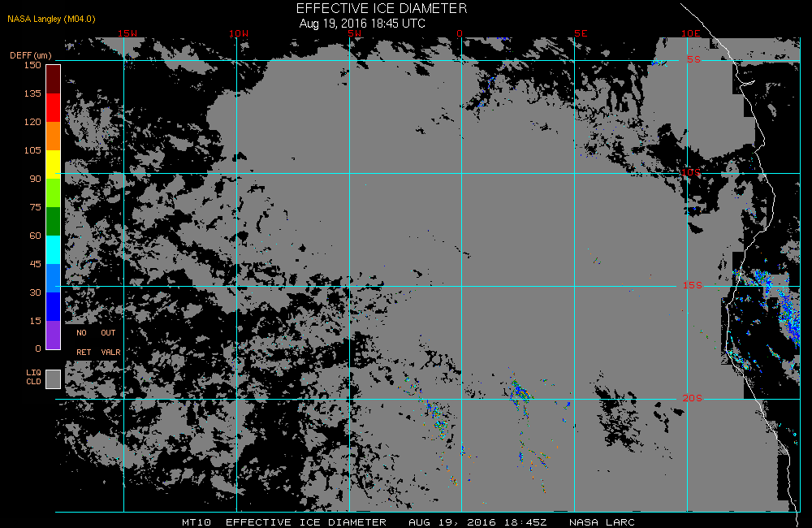Click the 'NO RET' legend label
Viewport: 812px width, 528px height.
[84, 342]
